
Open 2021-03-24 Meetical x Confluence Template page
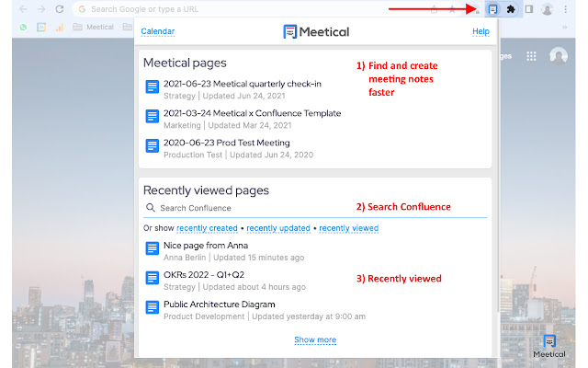click(x=252, y=113)
